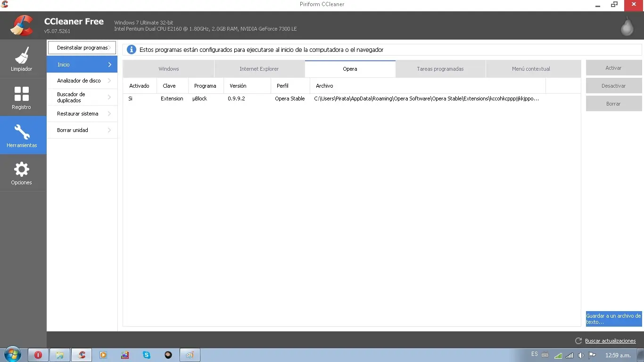Screen dimensions: 644x362
Task: Sort by the Clave column header
Action: pos(172,86)
